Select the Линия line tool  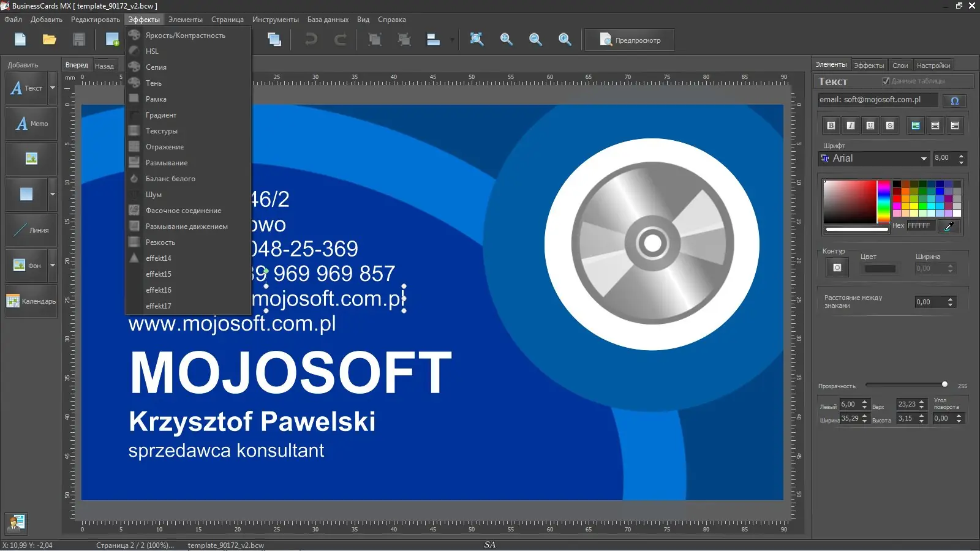31,230
